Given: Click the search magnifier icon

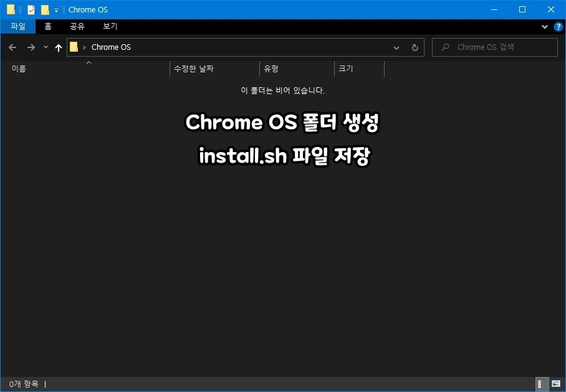Looking at the screenshot, I should (446, 47).
